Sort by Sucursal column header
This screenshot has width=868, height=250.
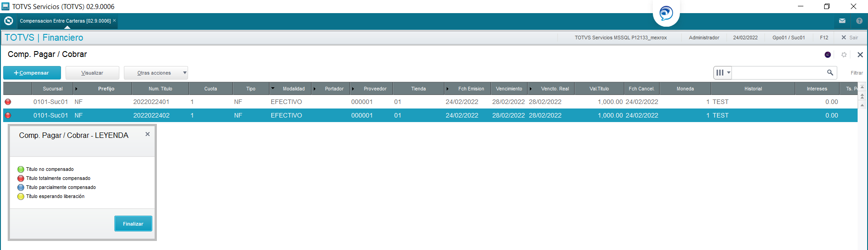(x=53, y=89)
